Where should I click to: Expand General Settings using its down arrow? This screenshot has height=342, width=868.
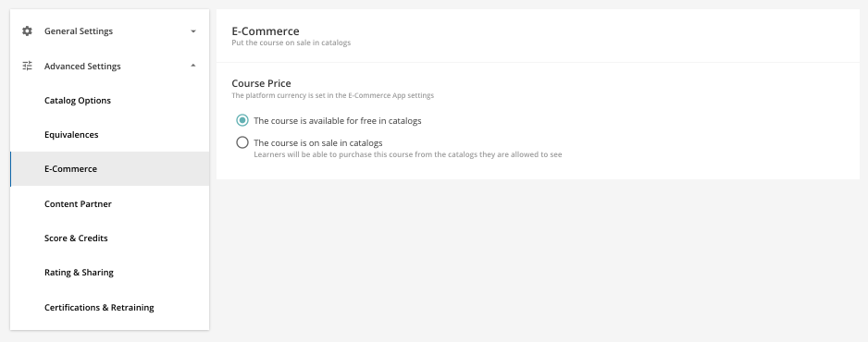tap(193, 31)
